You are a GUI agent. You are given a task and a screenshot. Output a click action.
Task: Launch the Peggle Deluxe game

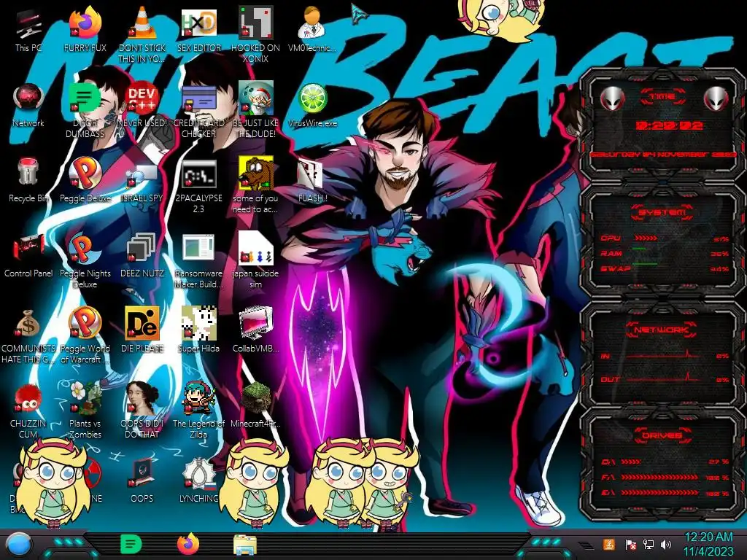pos(85,180)
